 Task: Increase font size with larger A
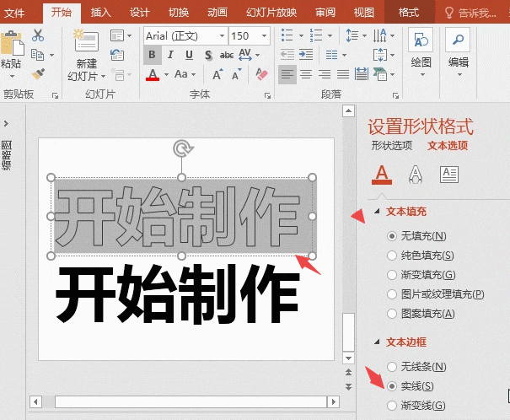[x=217, y=74]
